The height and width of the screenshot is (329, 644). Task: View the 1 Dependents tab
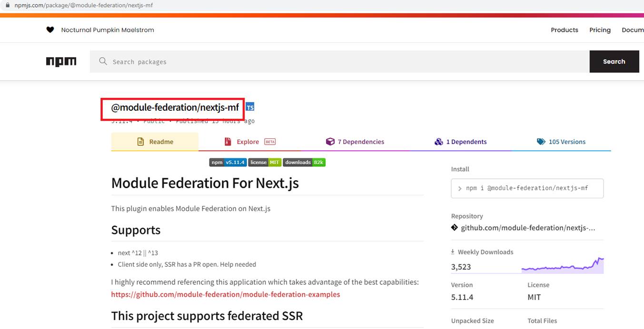pyautogui.click(x=461, y=142)
